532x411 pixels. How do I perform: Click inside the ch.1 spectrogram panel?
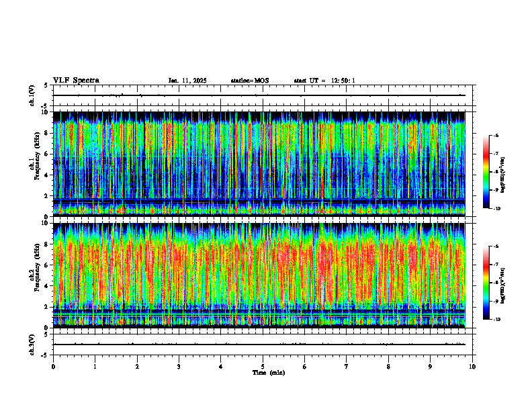(259, 164)
